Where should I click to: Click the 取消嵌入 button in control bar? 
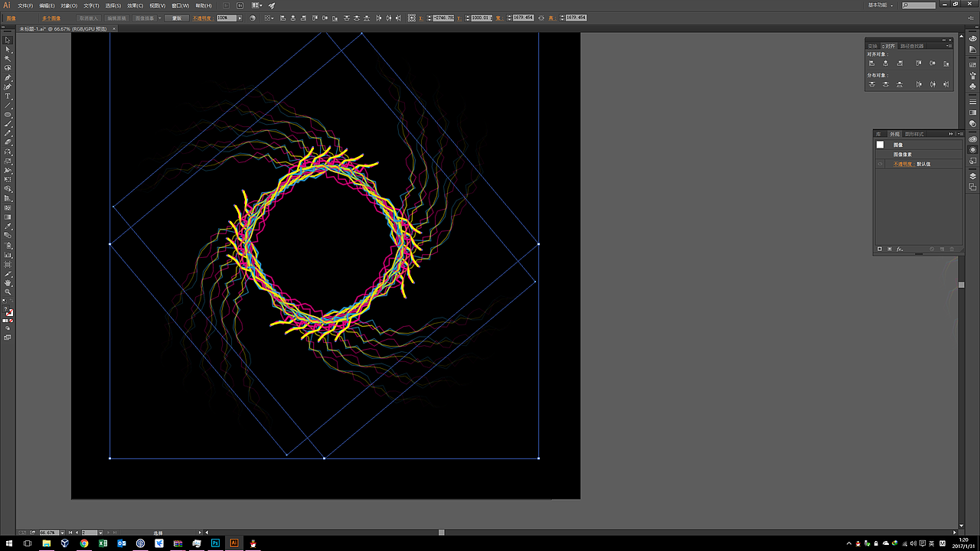point(87,18)
